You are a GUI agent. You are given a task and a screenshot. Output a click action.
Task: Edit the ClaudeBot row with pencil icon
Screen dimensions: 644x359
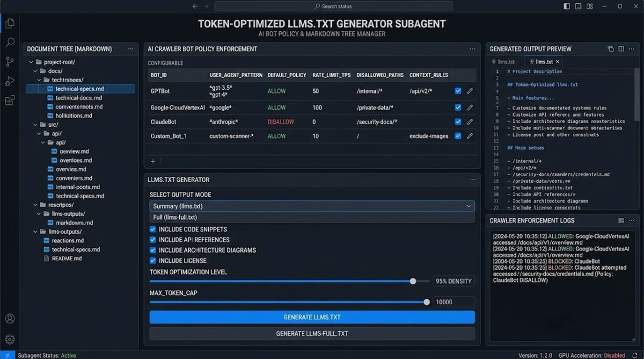pos(470,122)
